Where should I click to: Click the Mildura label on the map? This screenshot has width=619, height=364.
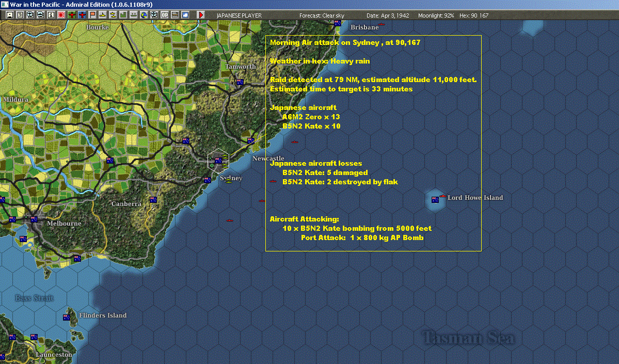click(x=16, y=99)
